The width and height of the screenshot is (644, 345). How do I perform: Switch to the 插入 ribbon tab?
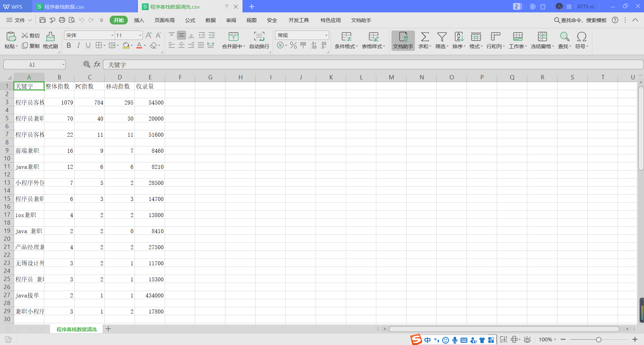pyautogui.click(x=139, y=20)
